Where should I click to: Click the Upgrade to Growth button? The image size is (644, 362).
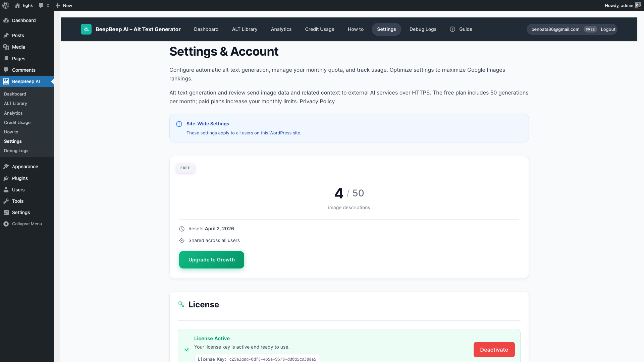point(211,259)
